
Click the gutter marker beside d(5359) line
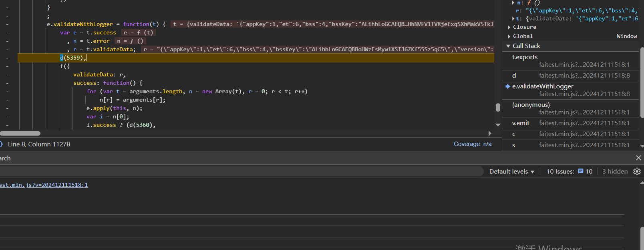(x=7, y=58)
